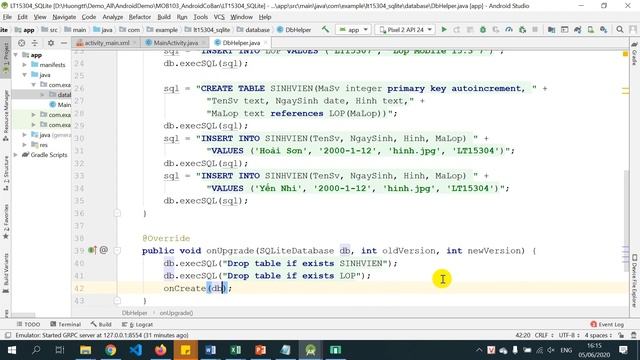Click the Search Everywhere magnifier icon
The height and width of the screenshot is (360, 640).
pyautogui.click(x=620, y=29)
